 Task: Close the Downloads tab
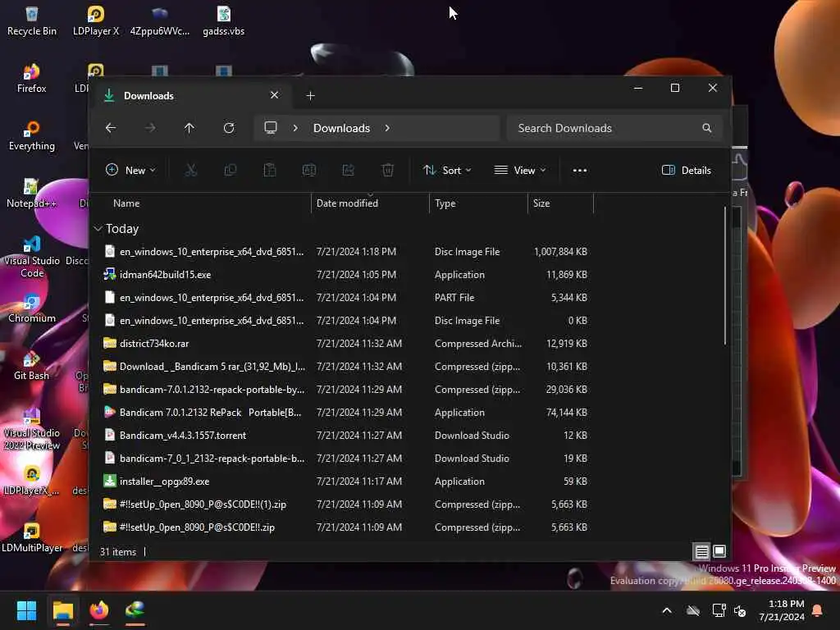(x=274, y=95)
